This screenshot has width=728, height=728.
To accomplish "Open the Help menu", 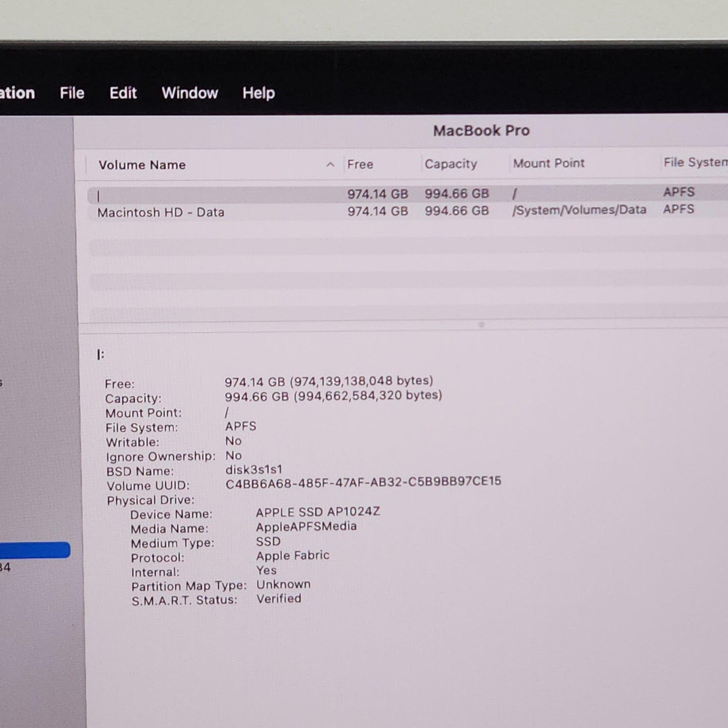I will tap(258, 93).
